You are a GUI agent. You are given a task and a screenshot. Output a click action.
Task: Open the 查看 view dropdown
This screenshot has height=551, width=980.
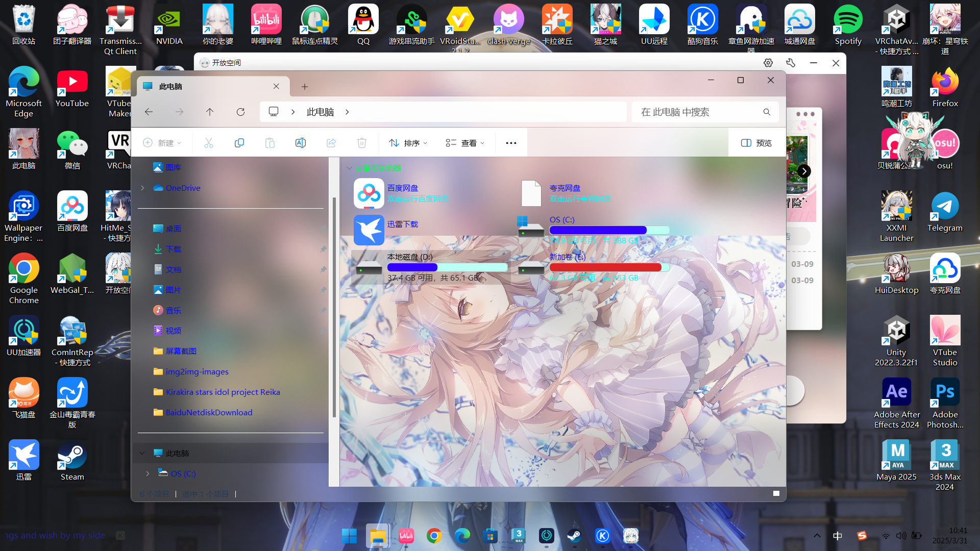[x=464, y=143]
